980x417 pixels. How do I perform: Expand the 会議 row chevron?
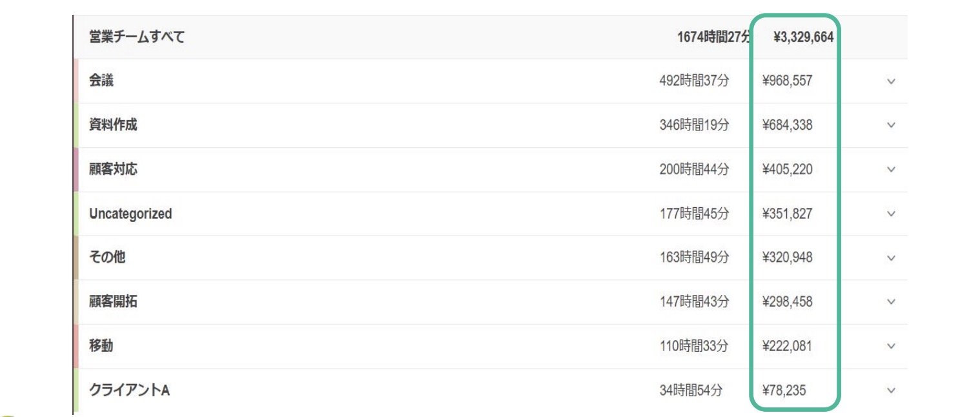click(x=892, y=81)
